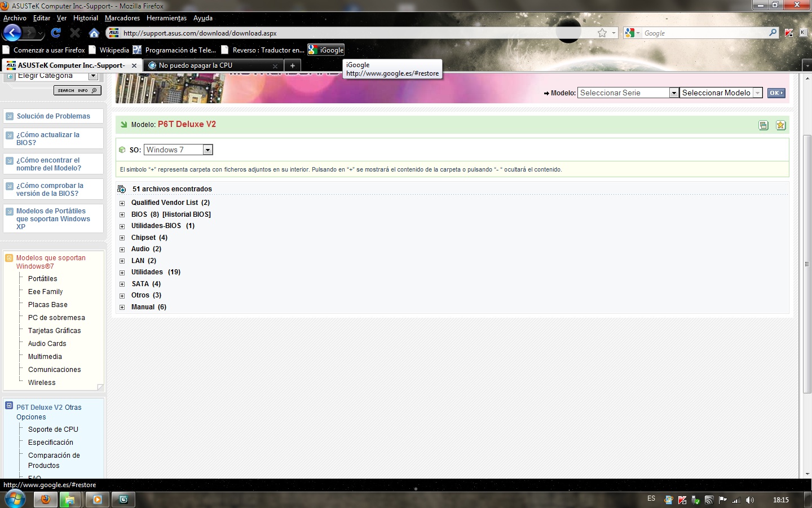Go back with the Firefox back arrow
The width and height of the screenshot is (812, 508).
(12, 33)
